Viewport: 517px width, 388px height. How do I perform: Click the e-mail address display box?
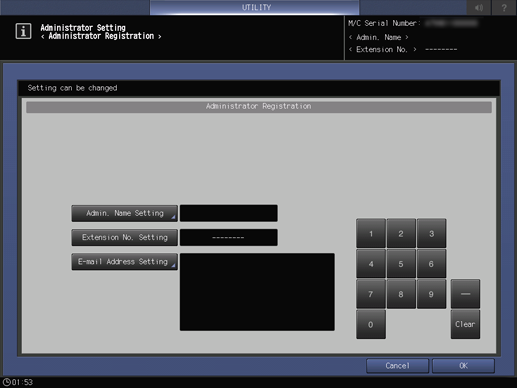click(257, 292)
